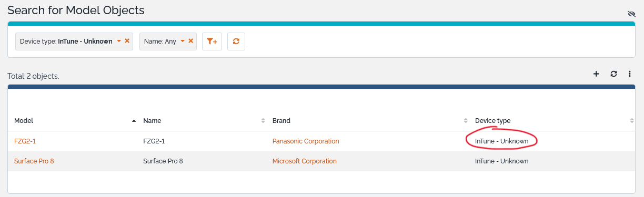Add a new model object with plus icon
644x197 pixels.
(x=596, y=74)
